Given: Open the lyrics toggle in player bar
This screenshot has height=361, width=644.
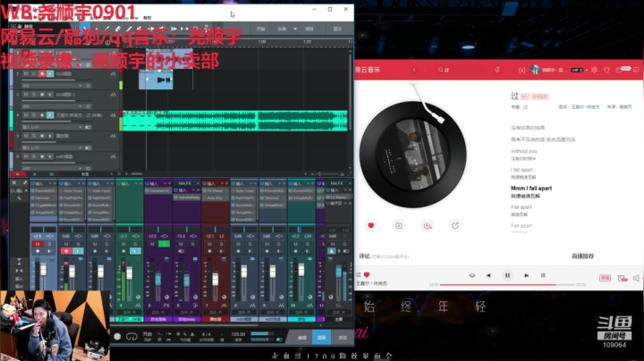Looking at the screenshot, I should 543,275.
